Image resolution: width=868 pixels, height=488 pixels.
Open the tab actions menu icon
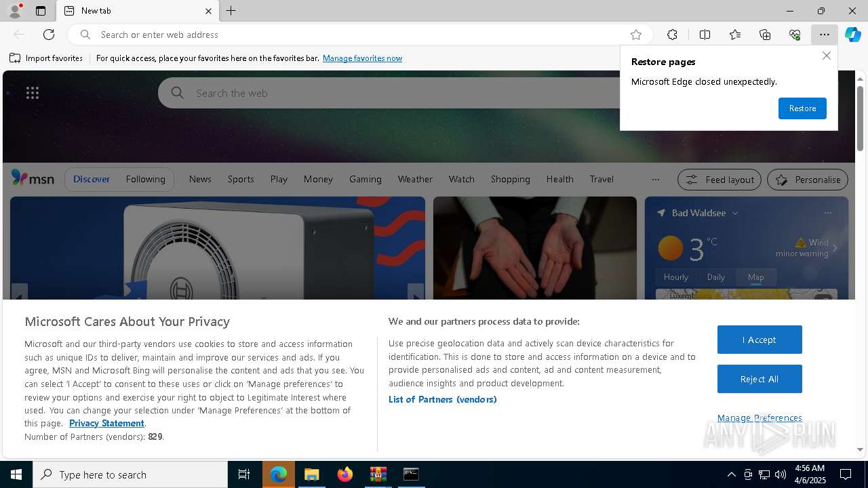[41, 11]
